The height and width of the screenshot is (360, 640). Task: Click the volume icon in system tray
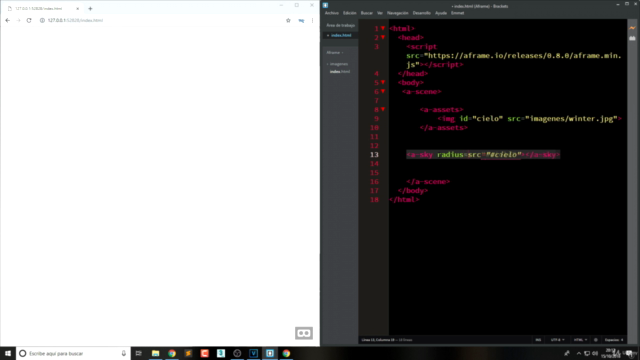click(595, 353)
